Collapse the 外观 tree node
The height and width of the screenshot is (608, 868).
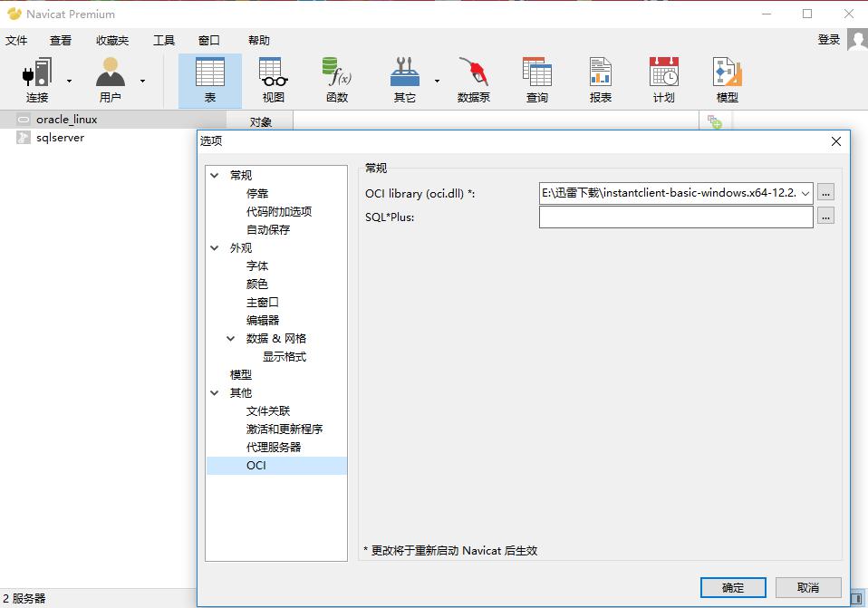pos(214,247)
